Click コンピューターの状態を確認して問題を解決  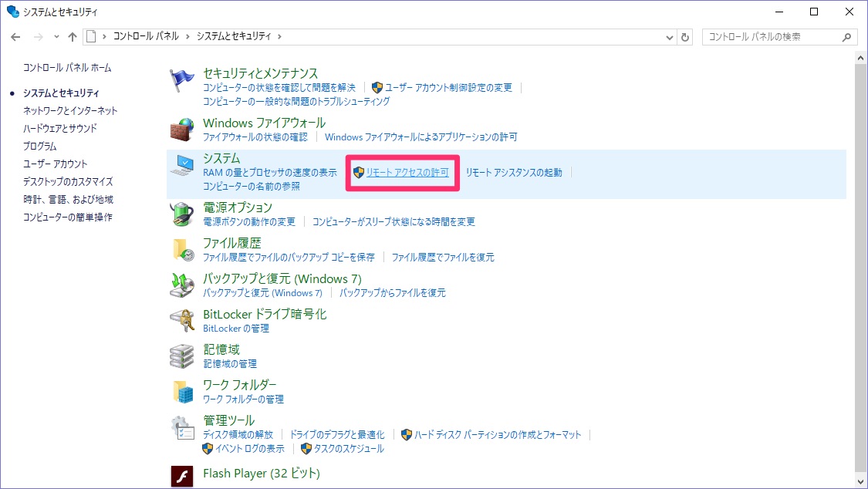[279, 87]
